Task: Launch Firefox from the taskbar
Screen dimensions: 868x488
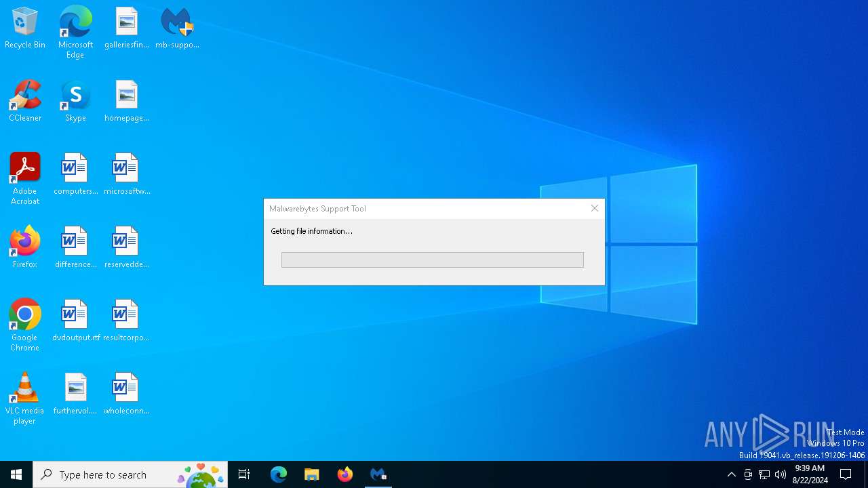Action: [345, 474]
